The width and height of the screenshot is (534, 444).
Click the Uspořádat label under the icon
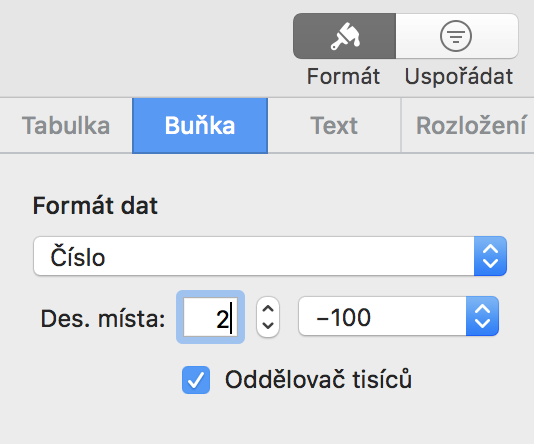pos(458,76)
